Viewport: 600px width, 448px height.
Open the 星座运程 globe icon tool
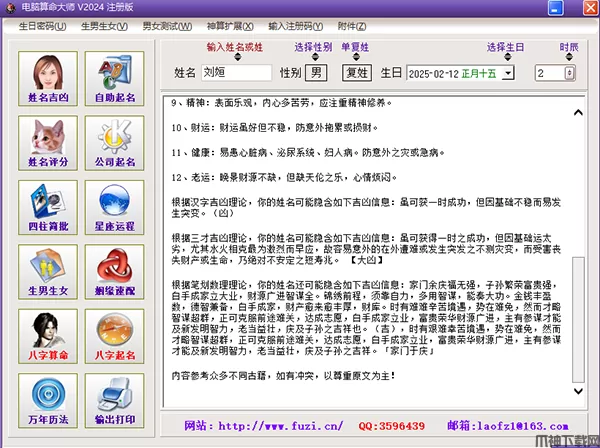click(114, 207)
